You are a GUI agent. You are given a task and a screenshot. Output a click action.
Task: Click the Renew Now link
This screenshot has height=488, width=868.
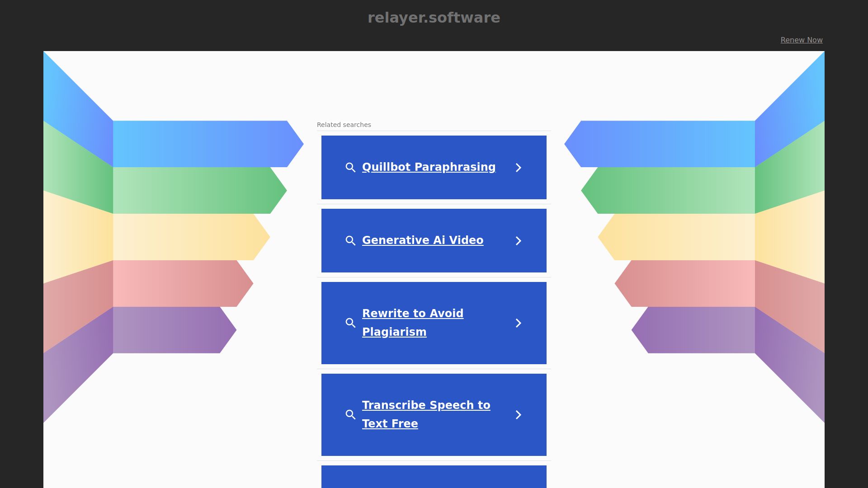[801, 40]
